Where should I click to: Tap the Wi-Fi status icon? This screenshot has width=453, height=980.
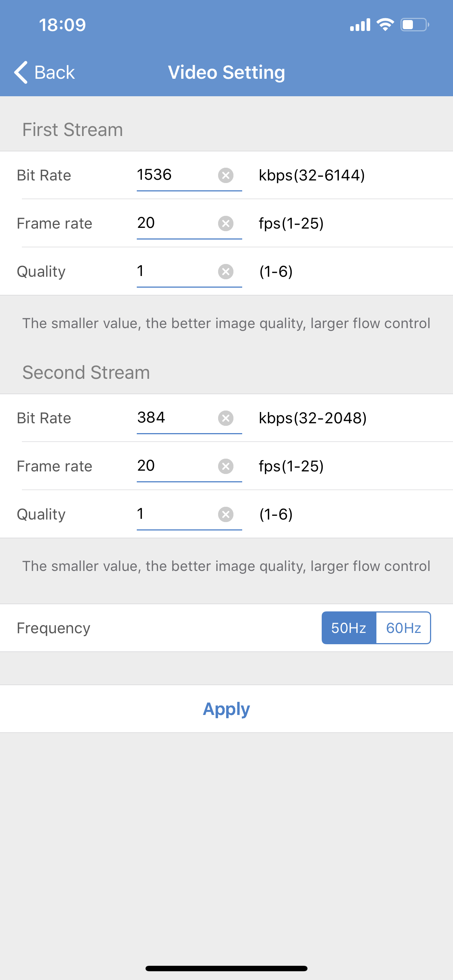385,25
